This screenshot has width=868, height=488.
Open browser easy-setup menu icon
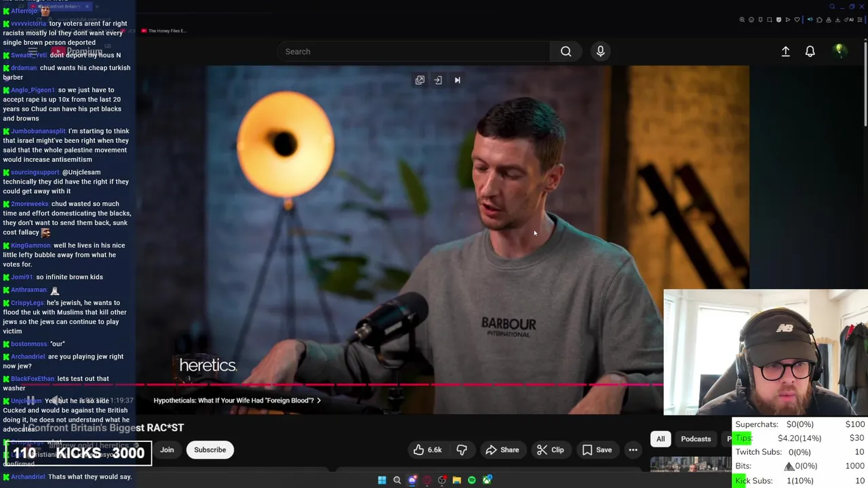860,20
